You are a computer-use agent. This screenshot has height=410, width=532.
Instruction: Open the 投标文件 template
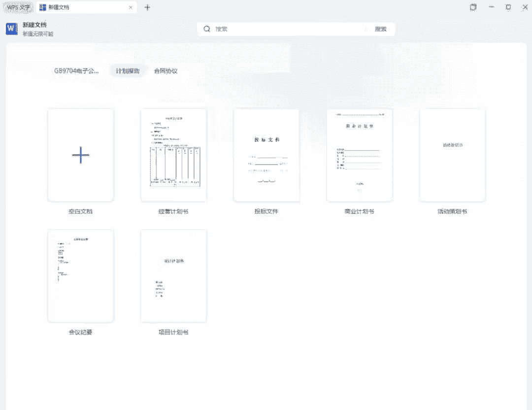point(266,155)
